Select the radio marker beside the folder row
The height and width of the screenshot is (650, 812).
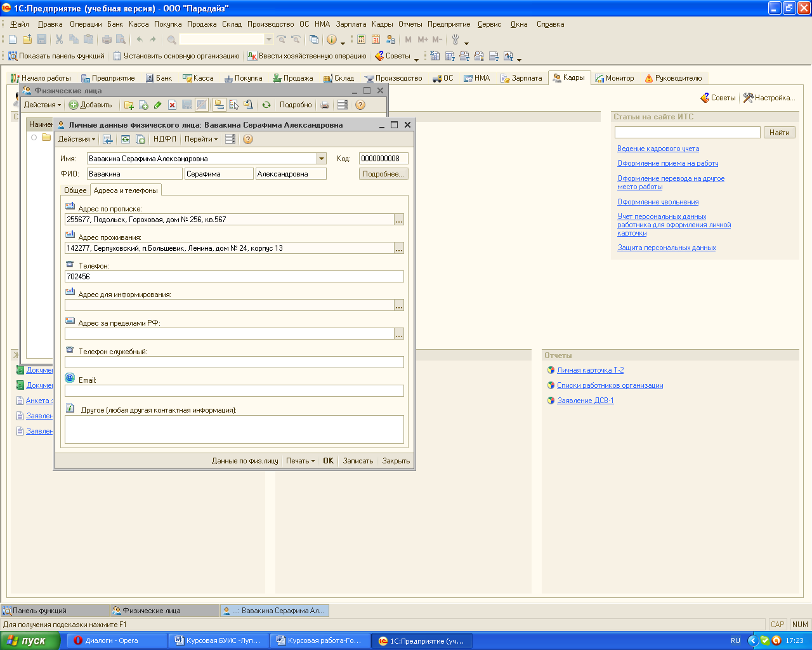click(x=34, y=137)
